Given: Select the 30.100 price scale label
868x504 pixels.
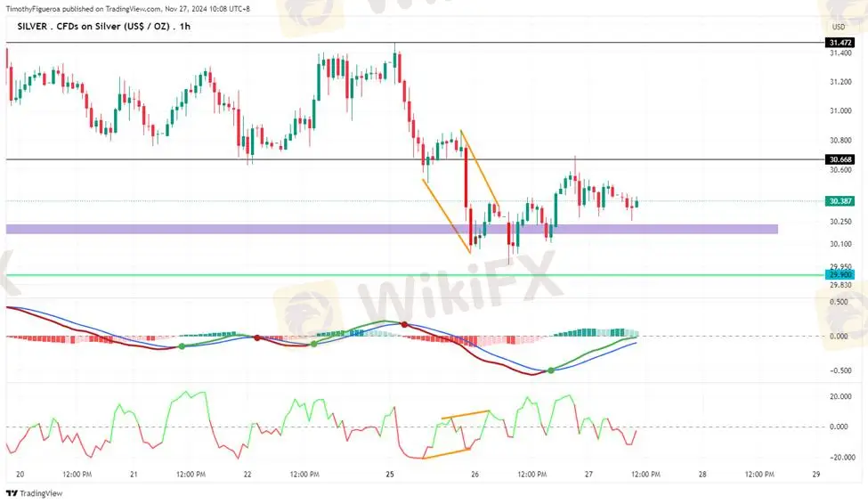Looking at the screenshot, I should pyautogui.click(x=840, y=244).
